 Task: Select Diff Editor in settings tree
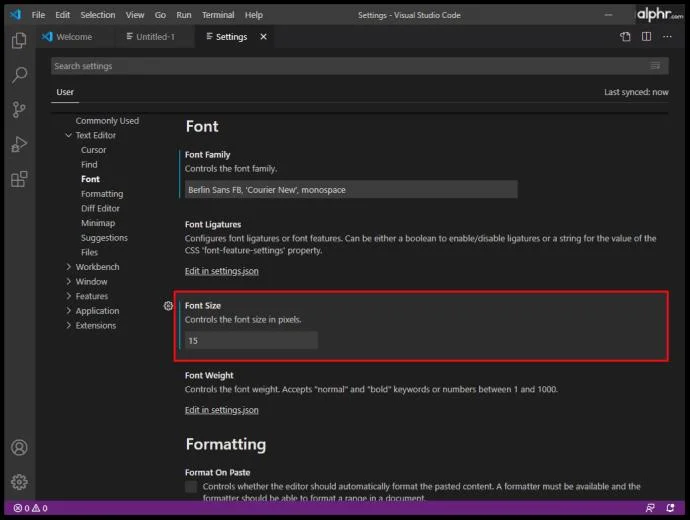[x=100, y=209]
